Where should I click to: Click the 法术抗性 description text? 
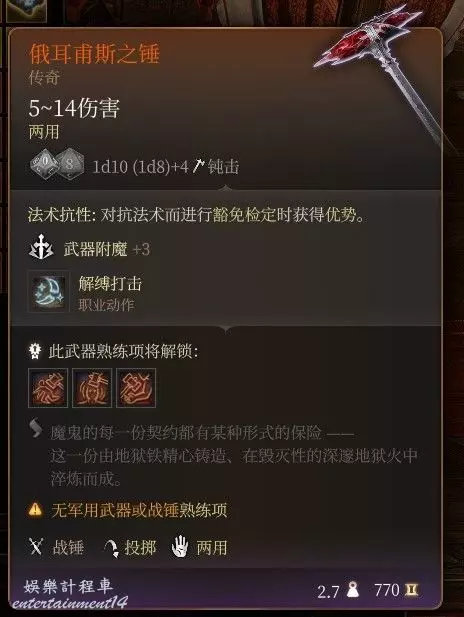pos(196,215)
